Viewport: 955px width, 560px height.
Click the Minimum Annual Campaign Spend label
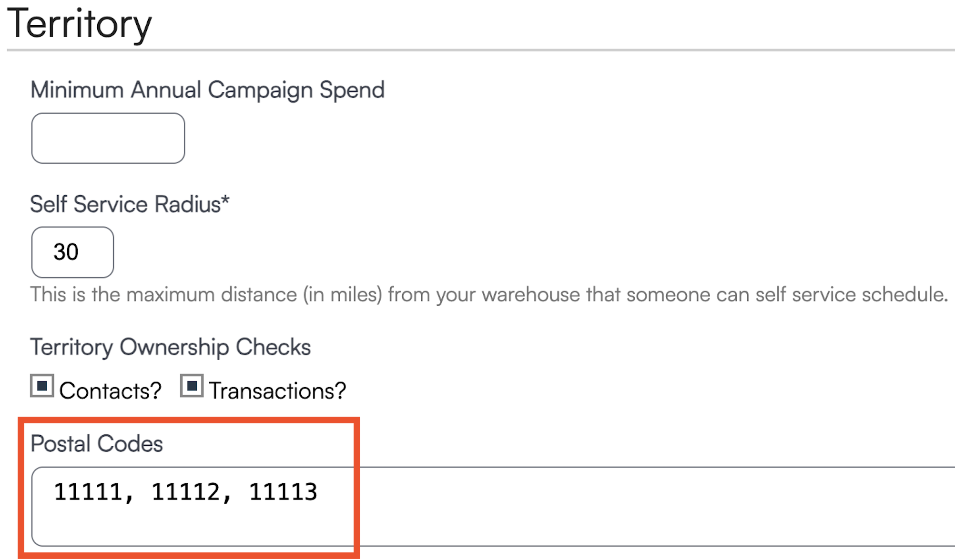click(x=207, y=90)
